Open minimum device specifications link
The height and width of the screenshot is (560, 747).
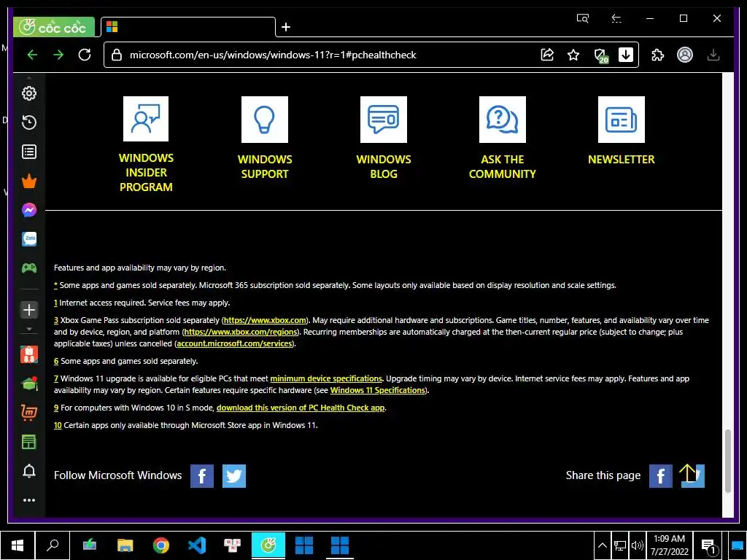326,378
